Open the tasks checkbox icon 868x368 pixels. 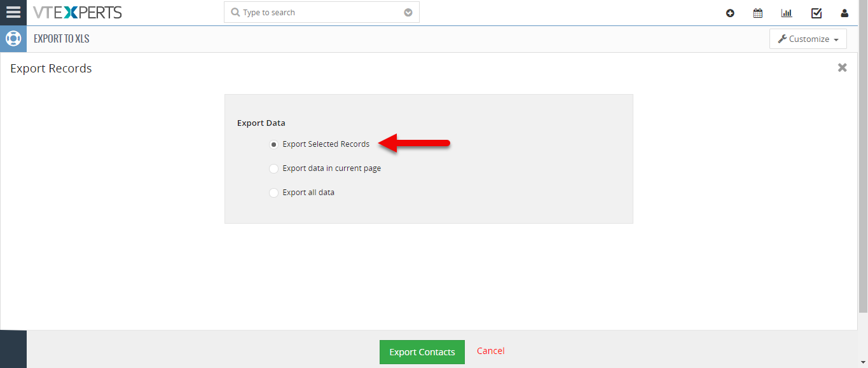coord(816,13)
